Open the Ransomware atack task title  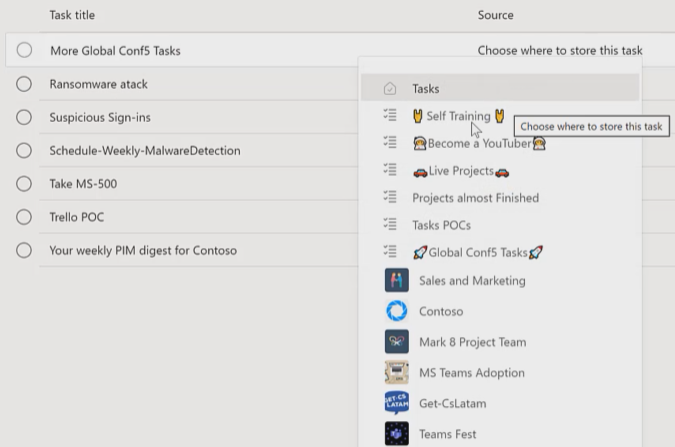99,84
